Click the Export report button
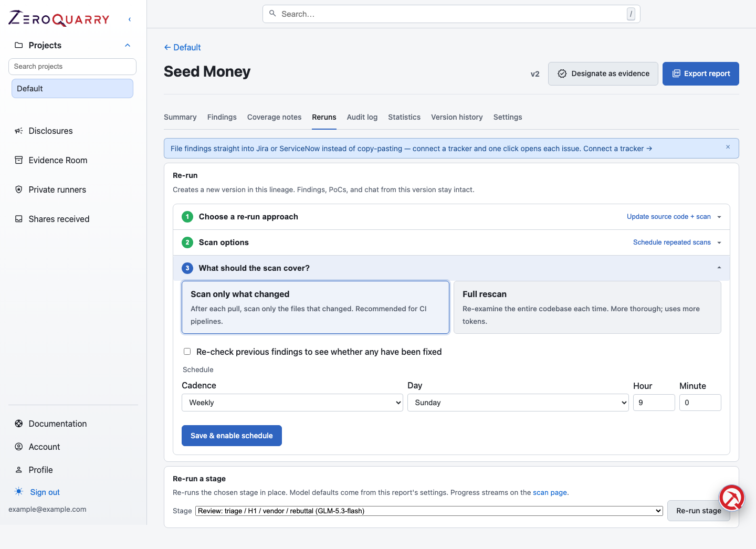Viewport: 756px width, 549px height. (x=701, y=73)
